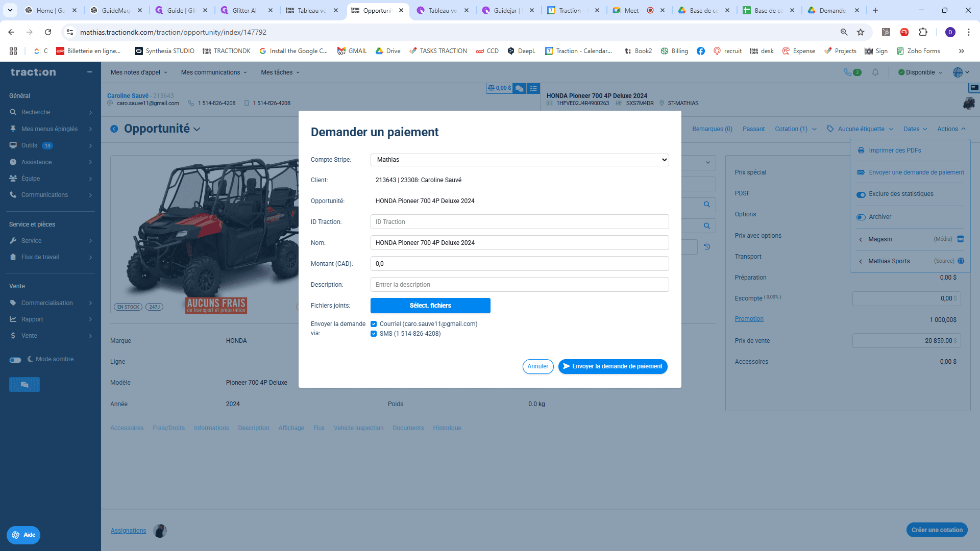Open the Disponible status dropdown
Screen dimensions: 980x551
920,72
